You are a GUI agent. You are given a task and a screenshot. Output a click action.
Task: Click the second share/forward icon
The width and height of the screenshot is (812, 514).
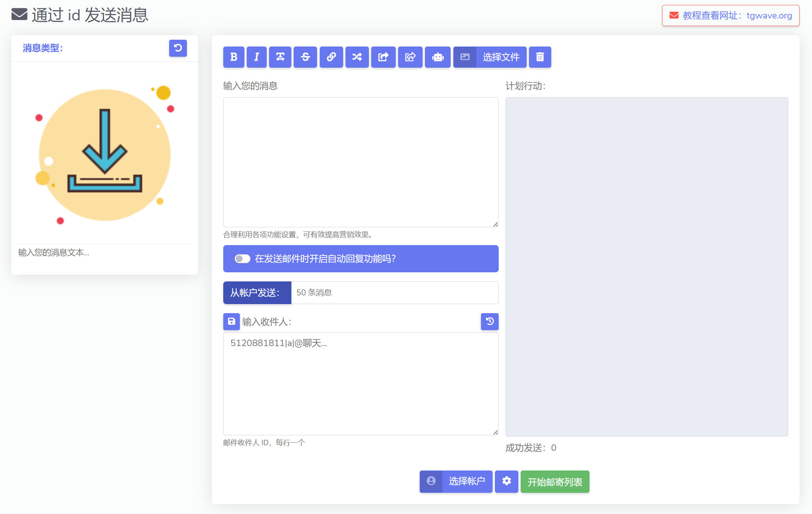410,57
